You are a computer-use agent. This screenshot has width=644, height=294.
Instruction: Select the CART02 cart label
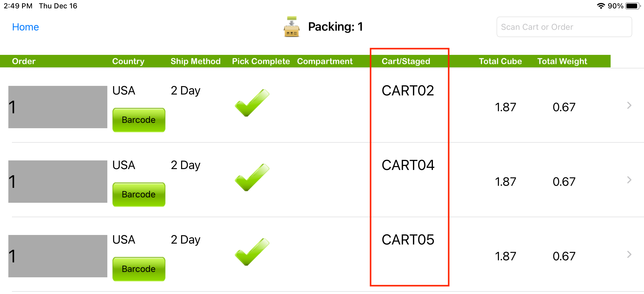408,91
